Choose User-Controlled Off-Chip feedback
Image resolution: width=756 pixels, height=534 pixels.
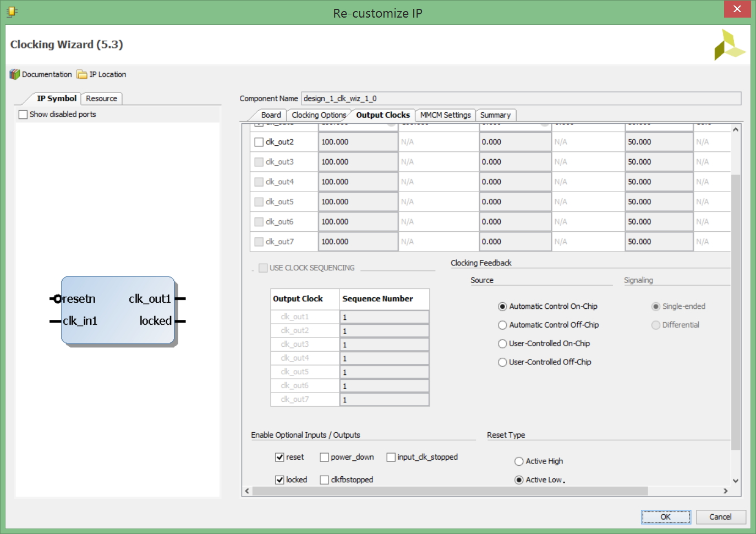[x=502, y=362]
